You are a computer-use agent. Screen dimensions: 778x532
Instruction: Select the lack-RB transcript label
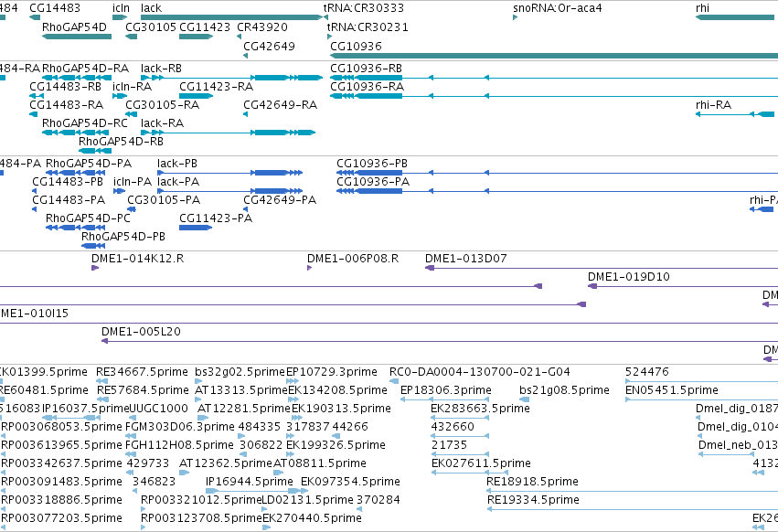pyautogui.click(x=161, y=69)
